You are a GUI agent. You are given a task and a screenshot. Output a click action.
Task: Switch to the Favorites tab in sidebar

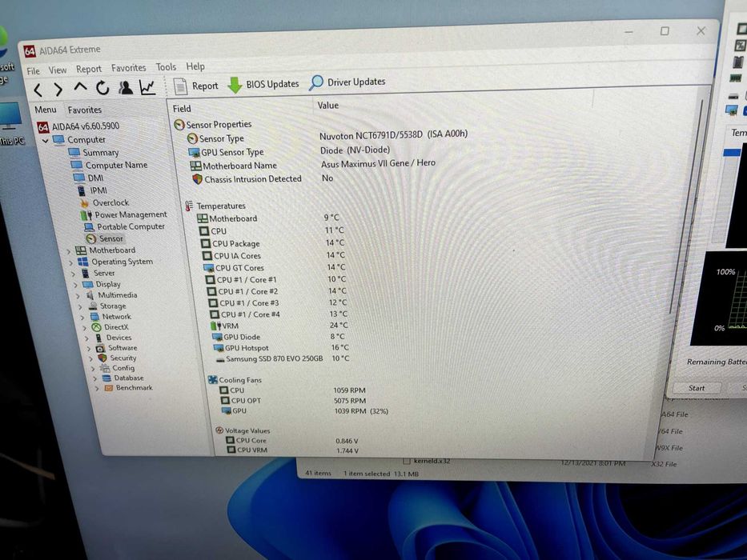tap(84, 110)
